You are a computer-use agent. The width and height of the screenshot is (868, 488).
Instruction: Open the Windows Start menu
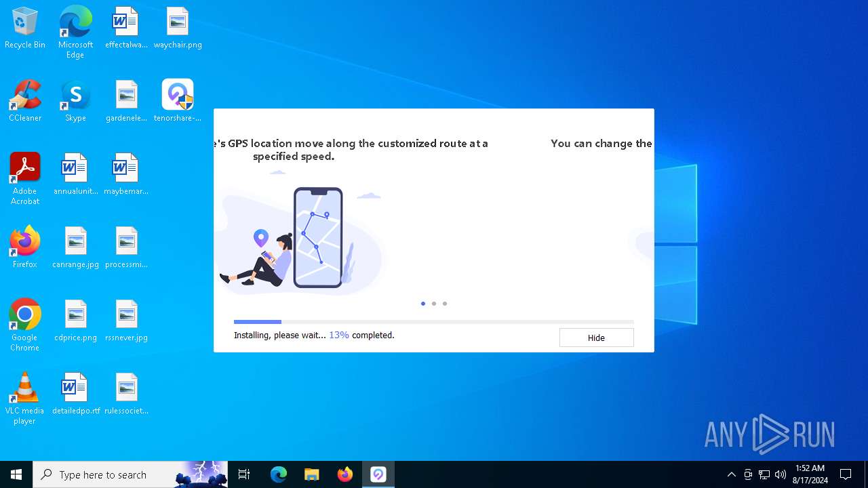(16, 474)
